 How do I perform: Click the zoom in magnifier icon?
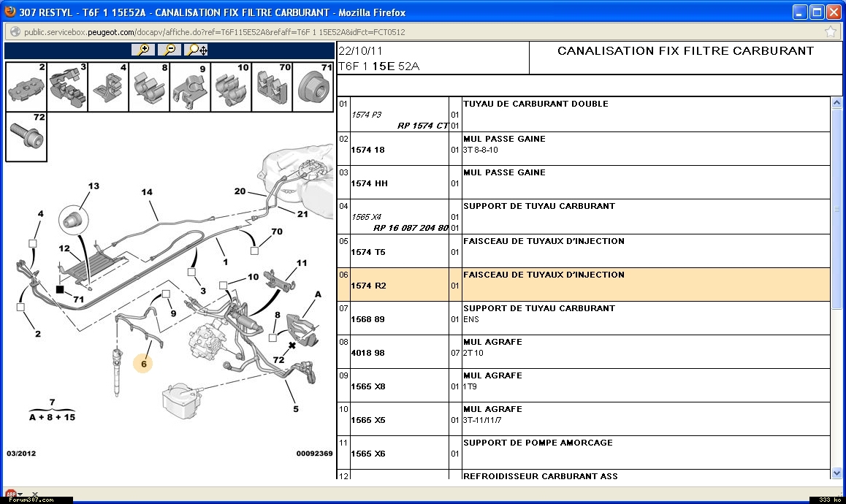pyautogui.click(x=143, y=50)
